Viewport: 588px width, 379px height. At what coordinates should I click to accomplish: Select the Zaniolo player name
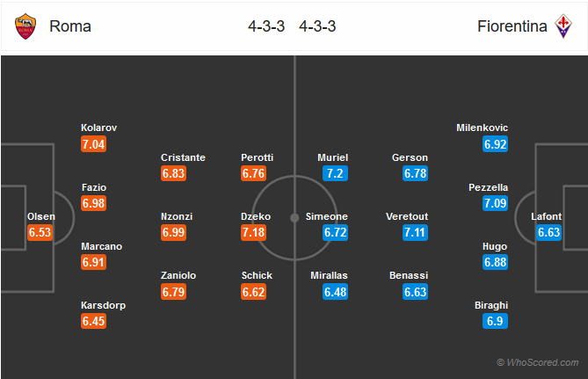coord(178,275)
